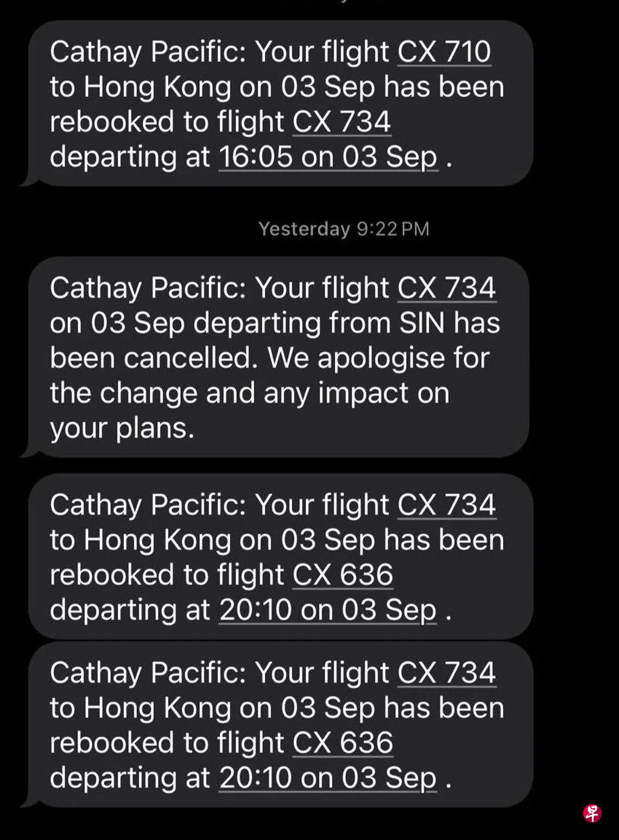The image size is (619, 840).
Task: Open CX 636 link in second-to-last message
Action: pyautogui.click(x=343, y=574)
